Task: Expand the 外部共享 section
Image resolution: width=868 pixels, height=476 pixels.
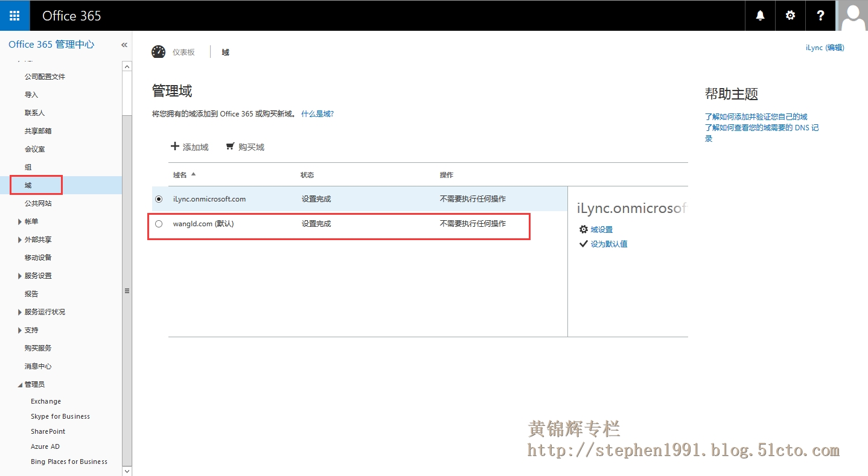Action: coord(21,240)
